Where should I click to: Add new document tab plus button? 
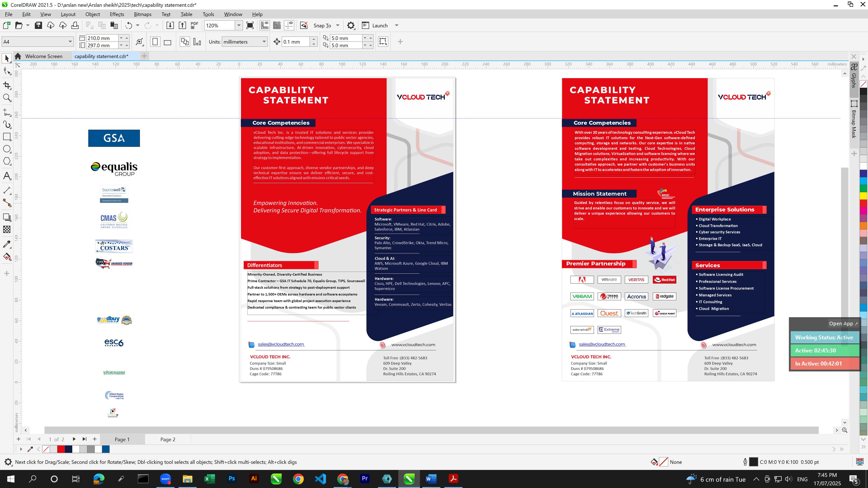pos(144,56)
